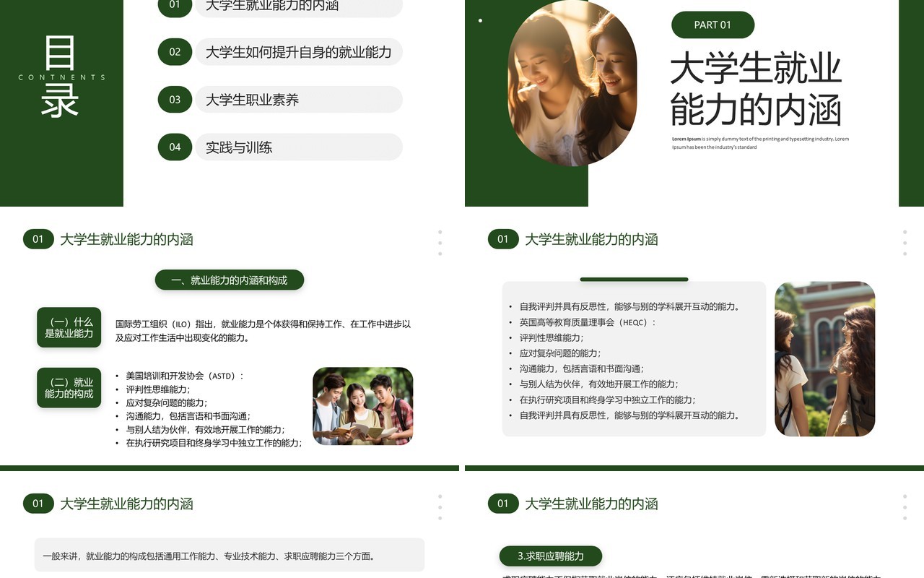This screenshot has width=924, height=578.
Task: Click 与别人结为伙伴 bullet under the ASTD list
Action: [x=201, y=430]
